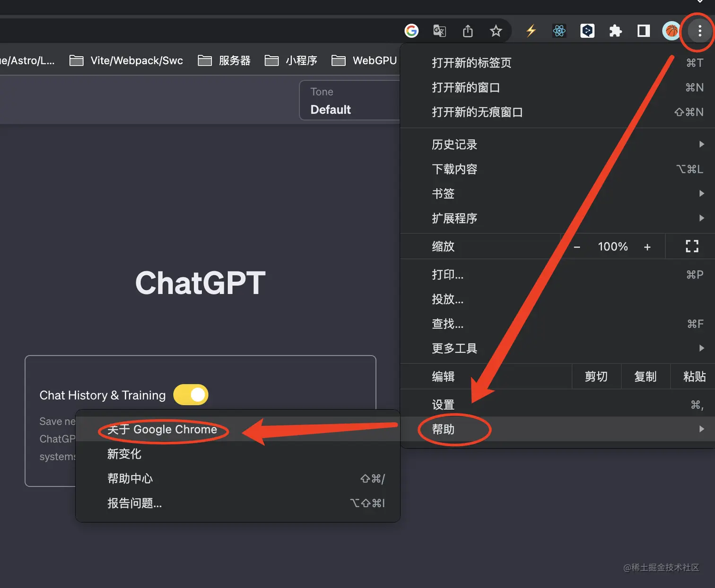
Task: Decrease zoom with the minus button
Action: tap(577, 247)
